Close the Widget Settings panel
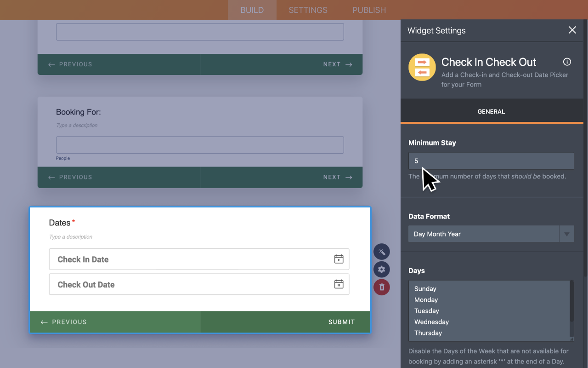Viewport: 588px width, 368px height. pos(572,30)
